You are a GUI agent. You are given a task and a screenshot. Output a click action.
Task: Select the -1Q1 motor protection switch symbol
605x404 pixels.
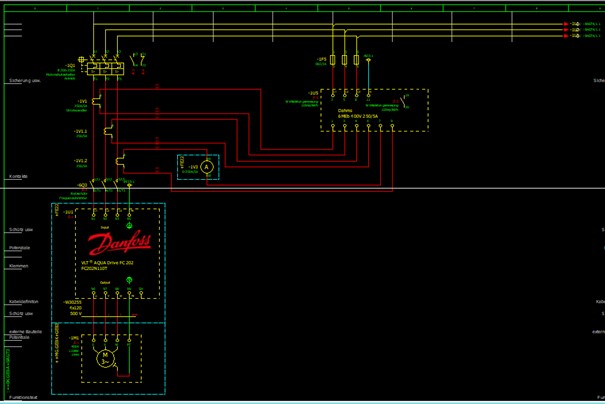click(x=104, y=68)
